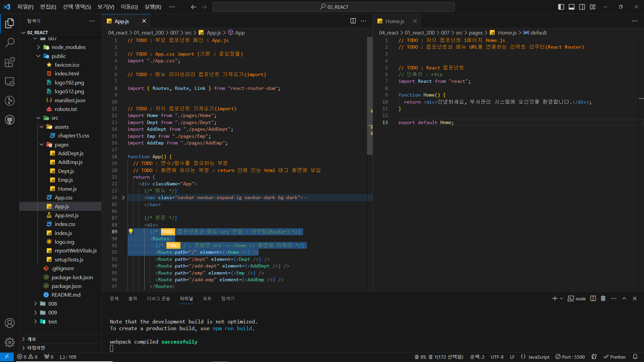Click the lightbulb quick fix on line 89

pyautogui.click(x=131, y=232)
